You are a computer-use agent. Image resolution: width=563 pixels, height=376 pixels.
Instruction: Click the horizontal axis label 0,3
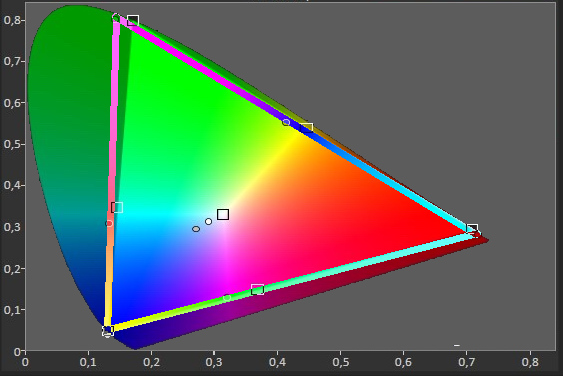(x=214, y=362)
